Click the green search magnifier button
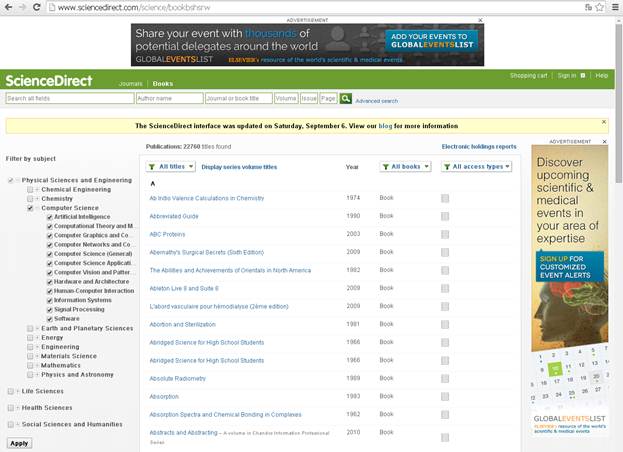The image size is (623, 452). (345, 98)
